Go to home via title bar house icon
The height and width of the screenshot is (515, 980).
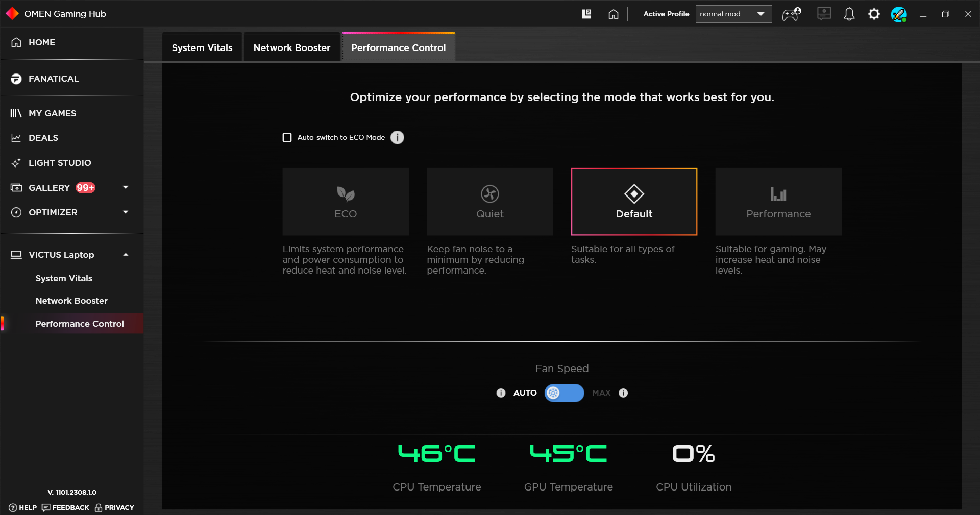click(614, 14)
